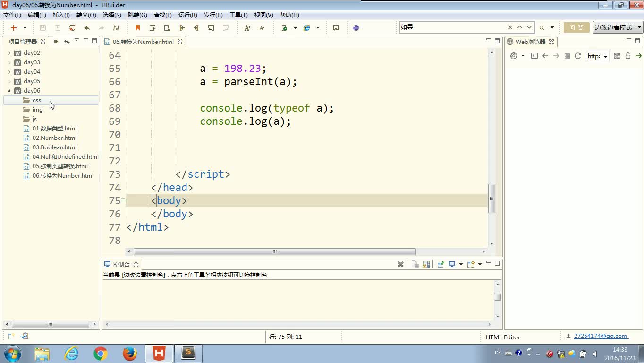Click the clear console X icon

click(x=400, y=264)
